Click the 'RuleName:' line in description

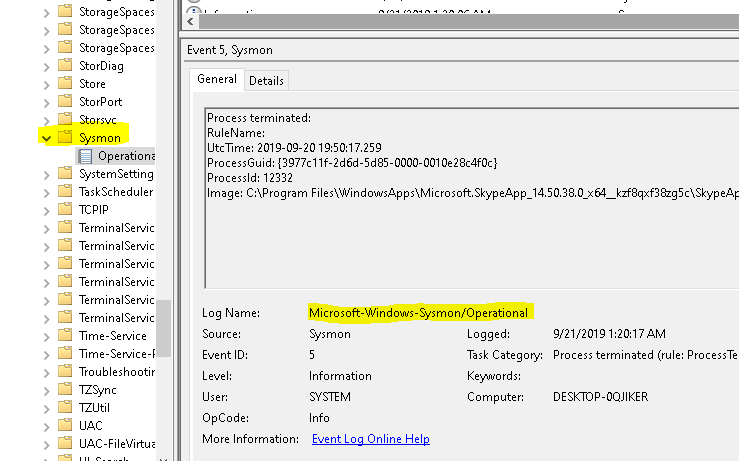tap(236, 133)
